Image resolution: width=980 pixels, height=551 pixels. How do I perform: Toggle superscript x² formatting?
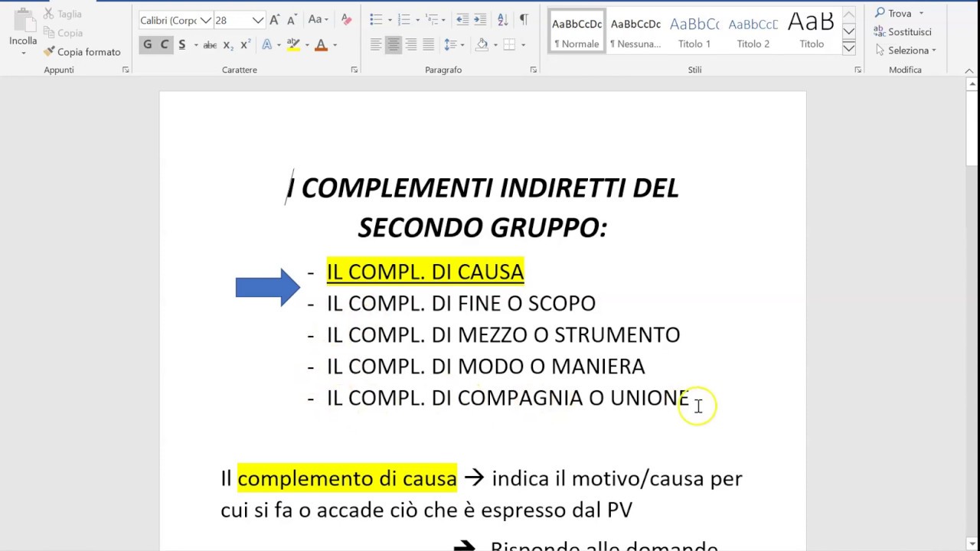[x=245, y=45]
